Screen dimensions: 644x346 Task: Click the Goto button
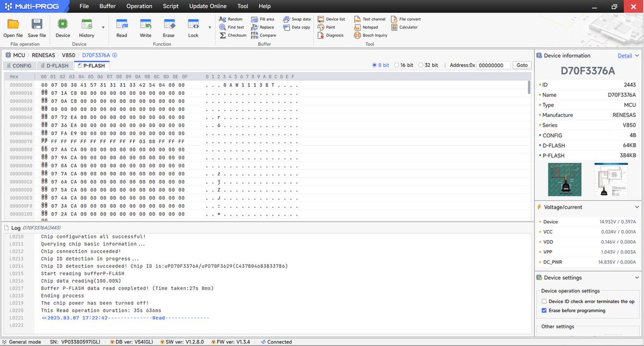point(522,65)
